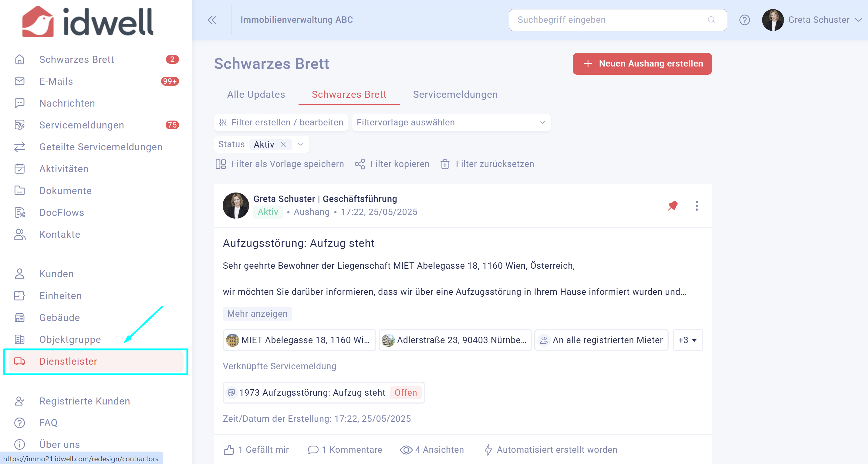Screen dimensions: 868x464
Task: Unpin the post via red pin icon
Action: [x=673, y=205]
